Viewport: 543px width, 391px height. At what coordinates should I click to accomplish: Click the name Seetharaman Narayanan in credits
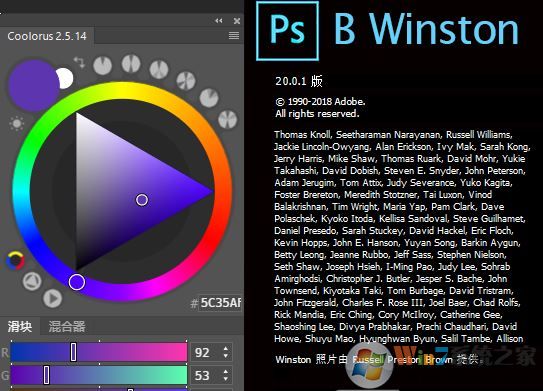388,135
